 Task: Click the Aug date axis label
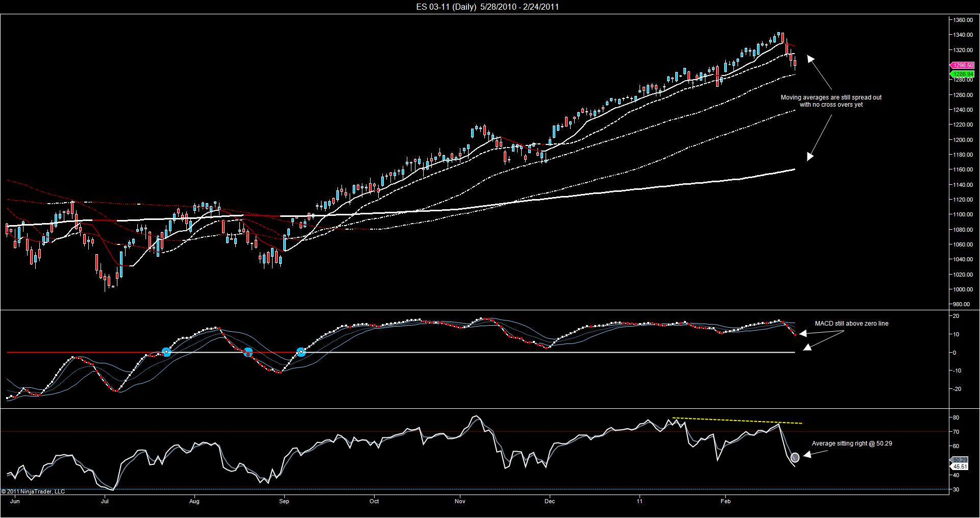point(194,501)
